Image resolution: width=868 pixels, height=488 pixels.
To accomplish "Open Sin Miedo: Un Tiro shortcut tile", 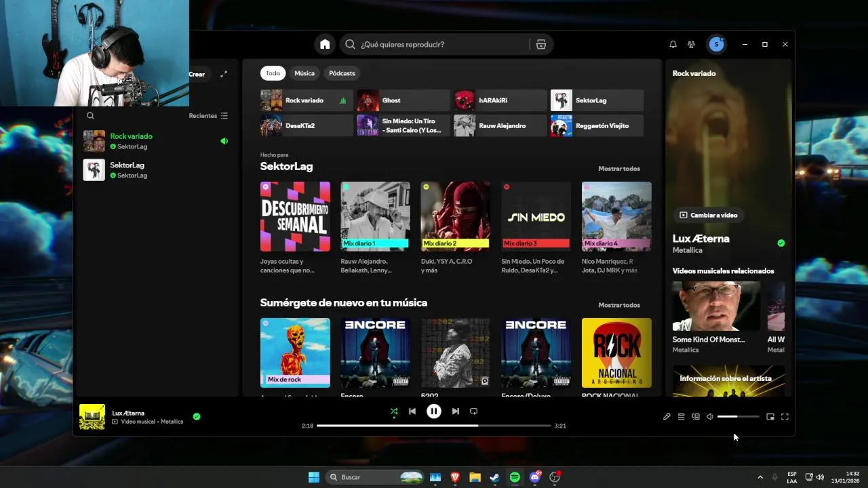I will (x=403, y=125).
